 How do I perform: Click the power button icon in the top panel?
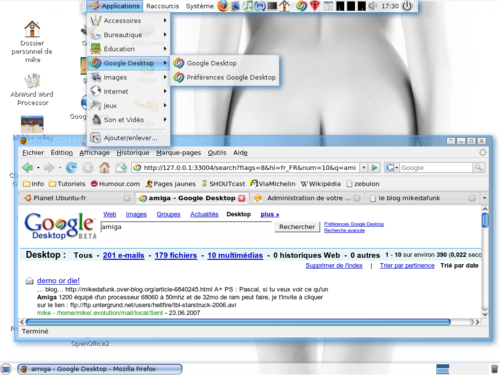pos(407,6)
